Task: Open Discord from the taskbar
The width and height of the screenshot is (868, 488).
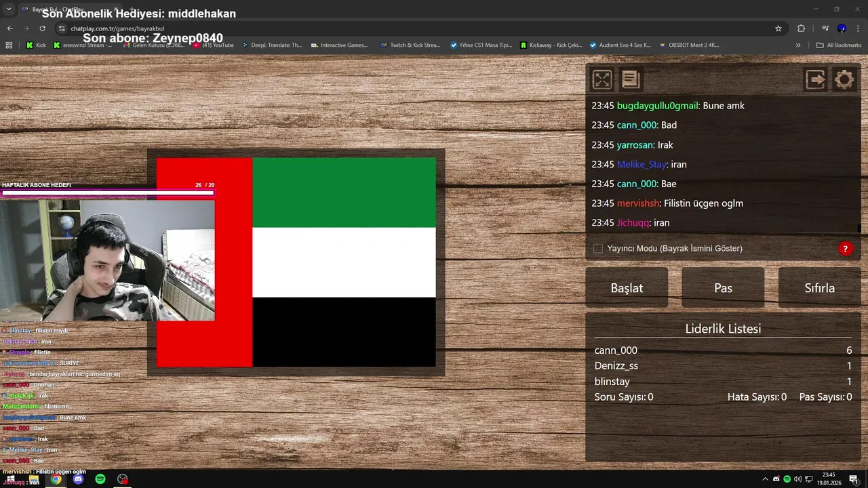Action: (78, 479)
